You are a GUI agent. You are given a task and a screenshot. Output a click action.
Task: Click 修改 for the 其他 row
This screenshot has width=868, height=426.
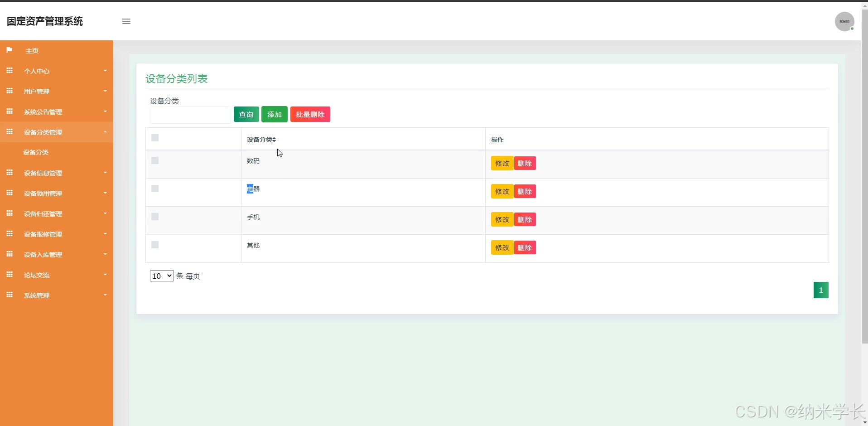(502, 247)
